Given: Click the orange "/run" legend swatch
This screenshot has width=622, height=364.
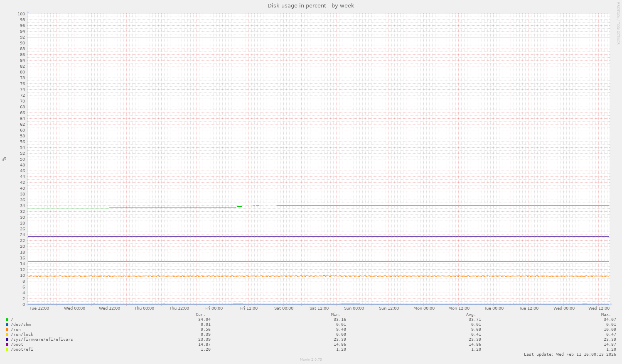Looking at the screenshot, I should click(7, 329).
